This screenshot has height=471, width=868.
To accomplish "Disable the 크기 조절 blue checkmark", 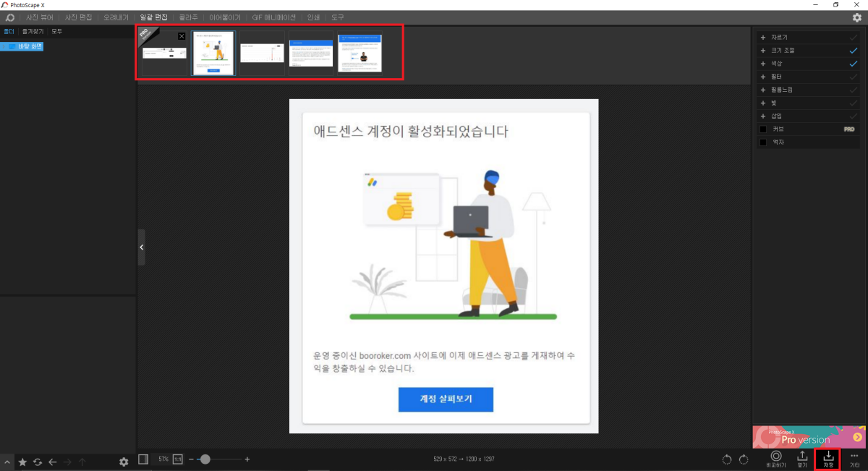I will [x=854, y=51].
